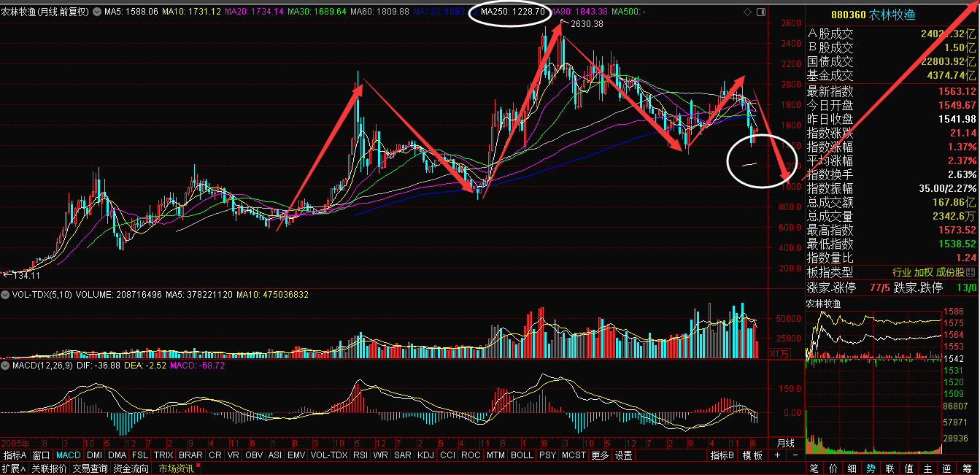The height and width of the screenshot is (475, 980).
Task: Select the 逆 tab at bottom right
Action: click(946, 468)
